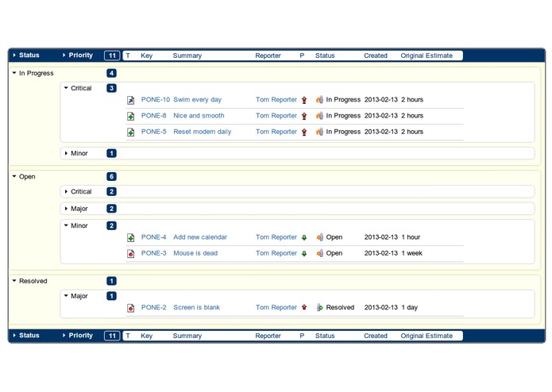Click the critical priority arrow for PONE-5
The width and height of the screenshot is (552, 392).
(x=304, y=133)
